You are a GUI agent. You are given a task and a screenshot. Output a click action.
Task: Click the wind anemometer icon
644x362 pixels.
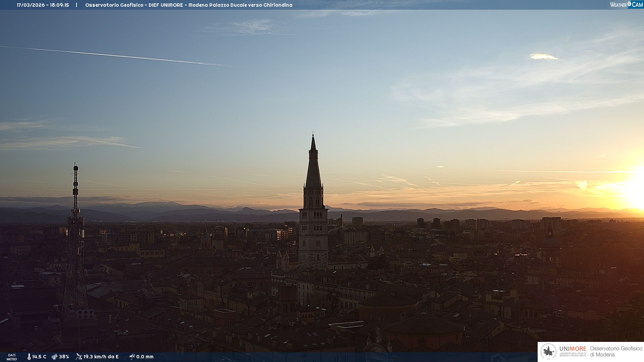click(79, 357)
